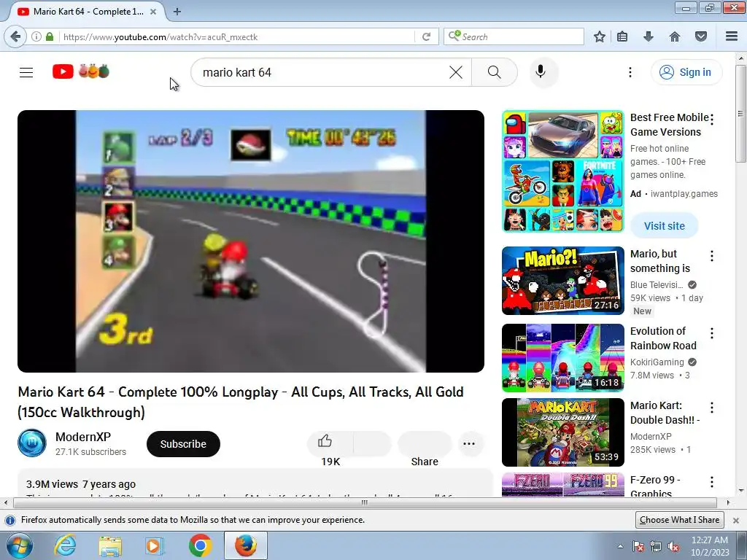The image size is (747, 560).
Task: Open Evolution of Rainbow Road thumbnail
Action: point(562,357)
